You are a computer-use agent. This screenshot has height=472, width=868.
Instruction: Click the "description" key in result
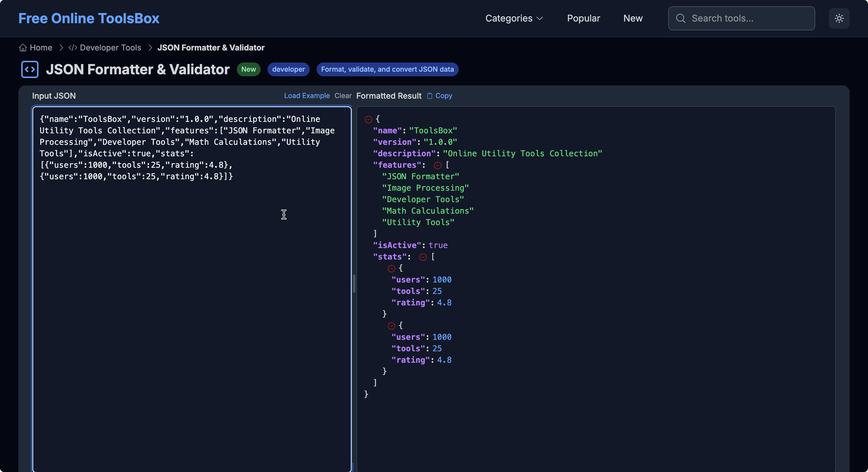click(x=404, y=153)
